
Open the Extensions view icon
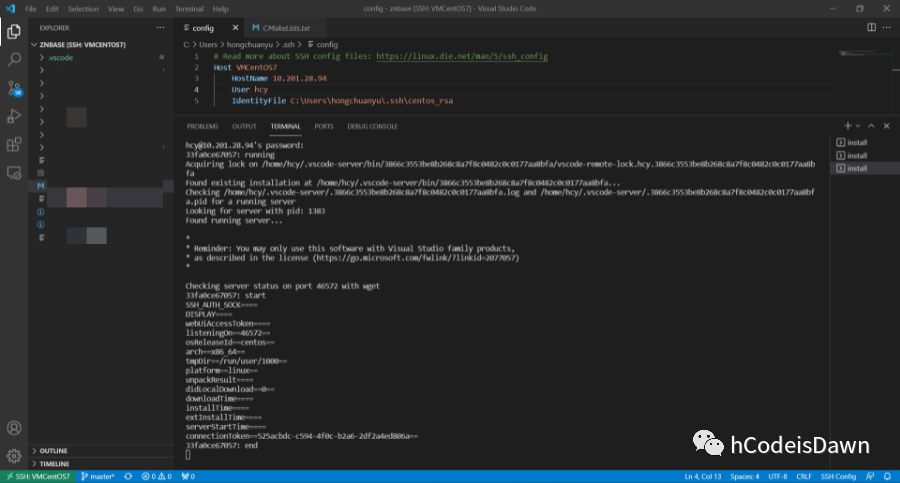point(14,144)
